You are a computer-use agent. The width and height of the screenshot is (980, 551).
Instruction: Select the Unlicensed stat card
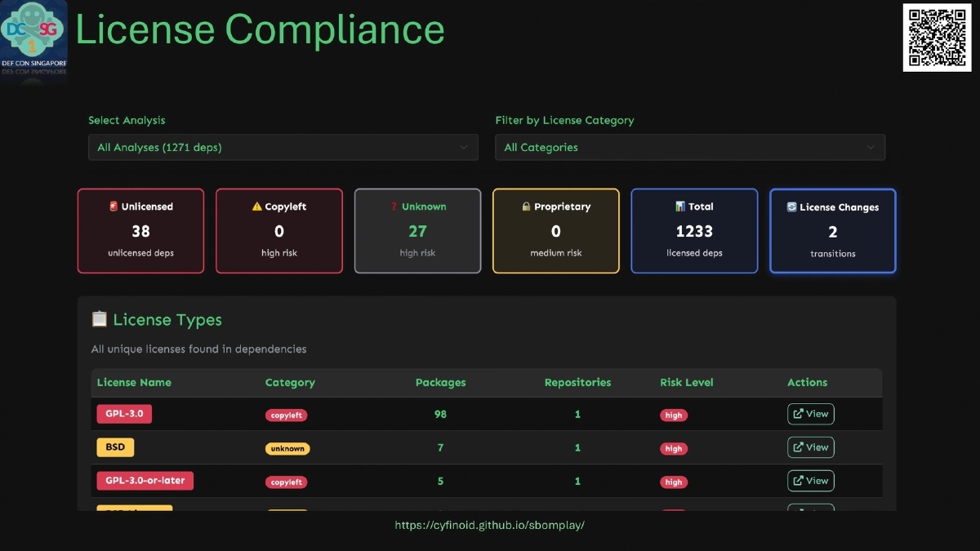click(x=140, y=231)
